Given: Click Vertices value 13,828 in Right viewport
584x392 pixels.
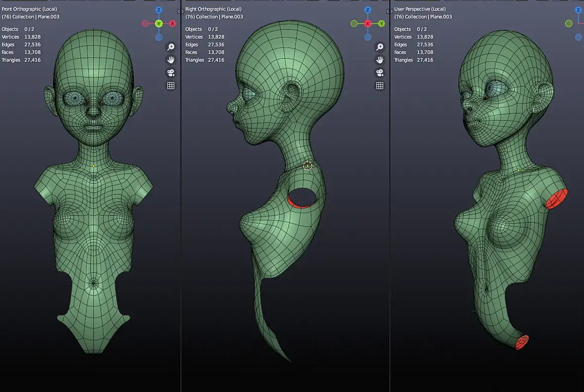Looking at the screenshot, I should click(x=216, y=37).
